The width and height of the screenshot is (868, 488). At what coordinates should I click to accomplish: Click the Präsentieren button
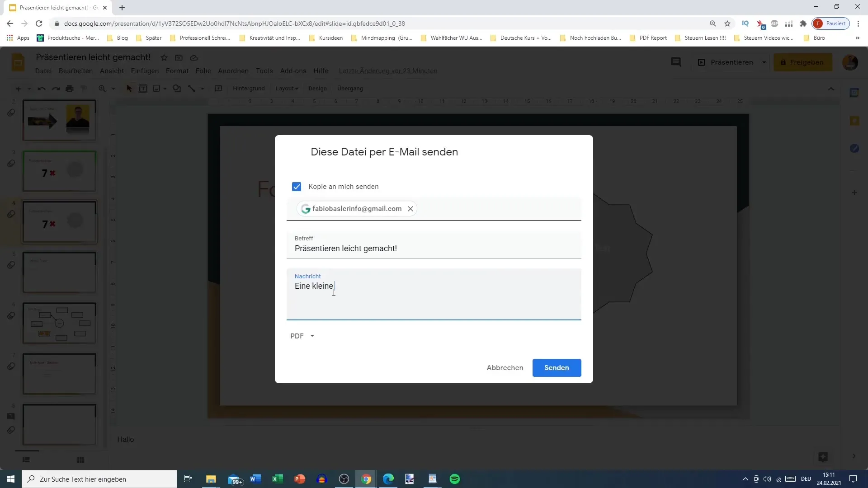point(725,62)
